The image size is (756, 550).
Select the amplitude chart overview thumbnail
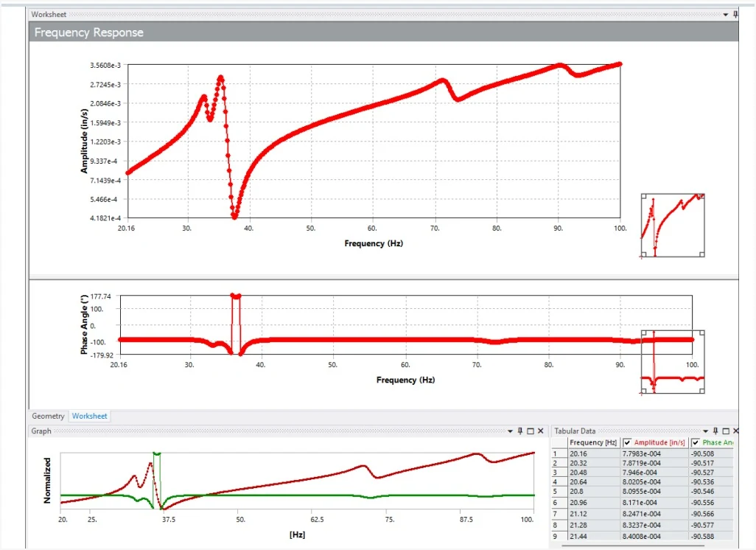click(x=673, y=225)
